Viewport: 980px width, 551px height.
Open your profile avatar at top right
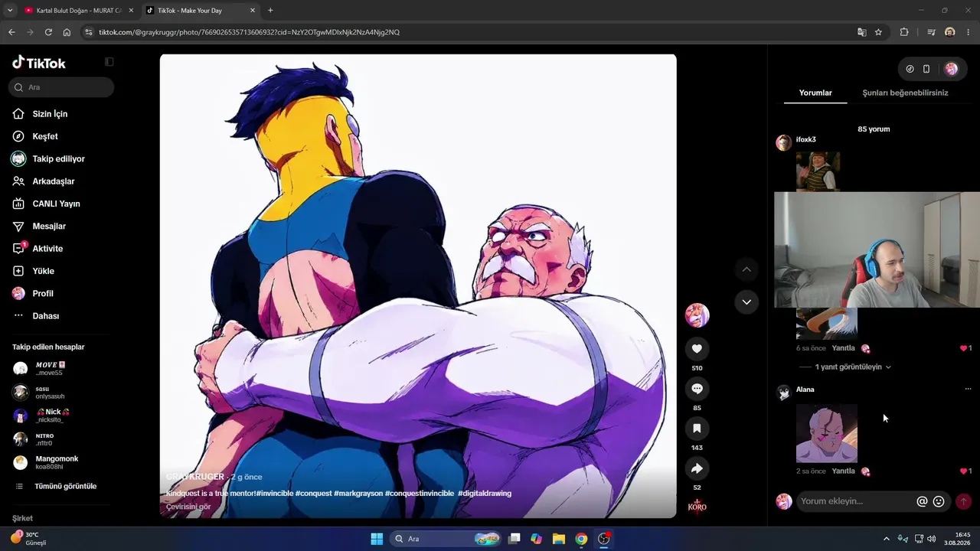point(951,69)
